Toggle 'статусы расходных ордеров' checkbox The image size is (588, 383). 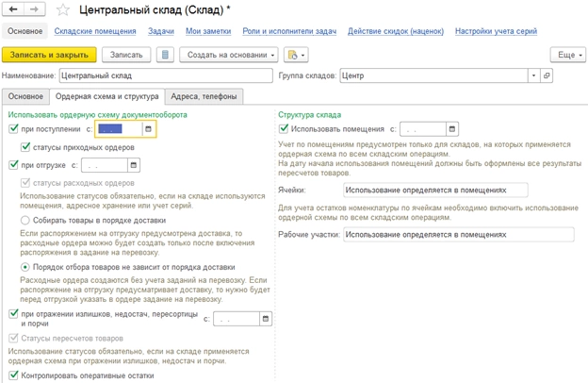(x=25, y=183)
